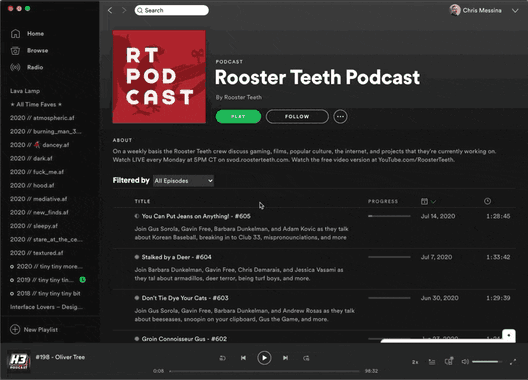Open playlist 2020 // dark.af
The height and width of the screenshot is (380, 528).
(31, 158)
